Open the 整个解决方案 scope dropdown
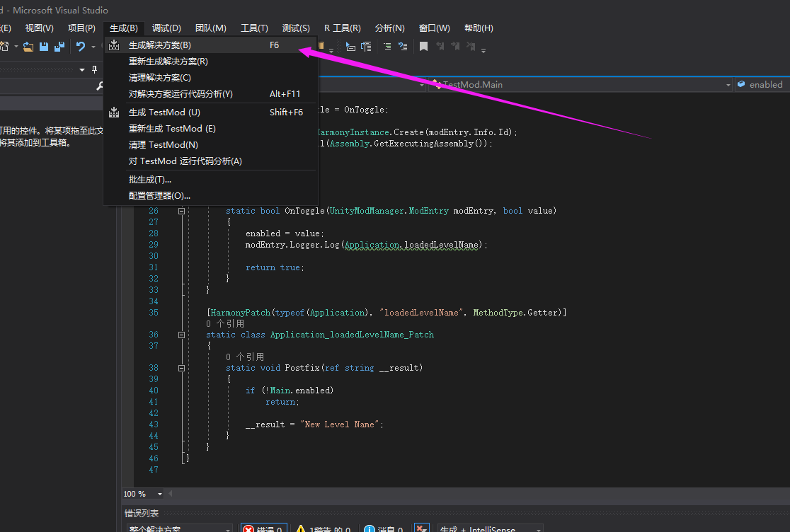This screenshot has width=790, height=532. coord(180,528)
